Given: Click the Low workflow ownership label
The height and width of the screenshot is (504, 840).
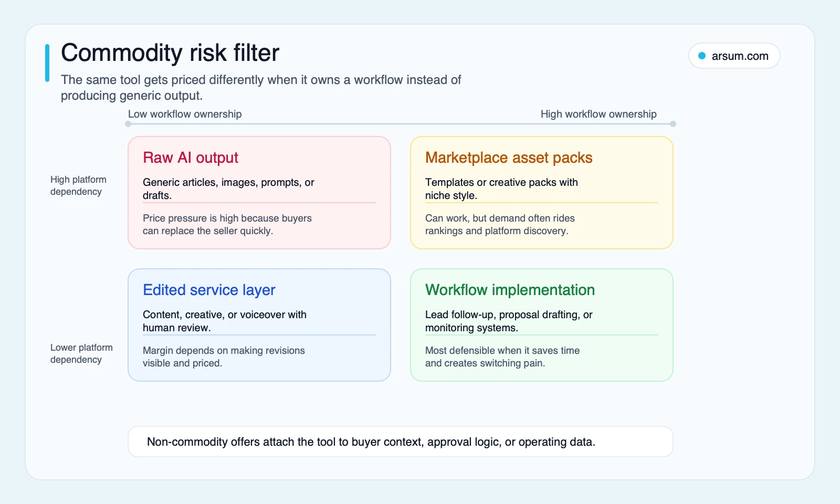Looking at the screenshot, I should (185, 114).
